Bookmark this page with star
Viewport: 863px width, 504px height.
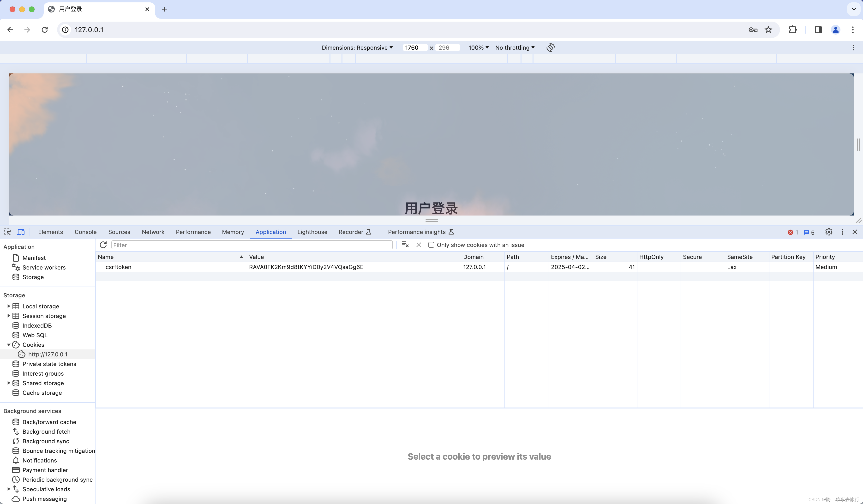(768, 30)
